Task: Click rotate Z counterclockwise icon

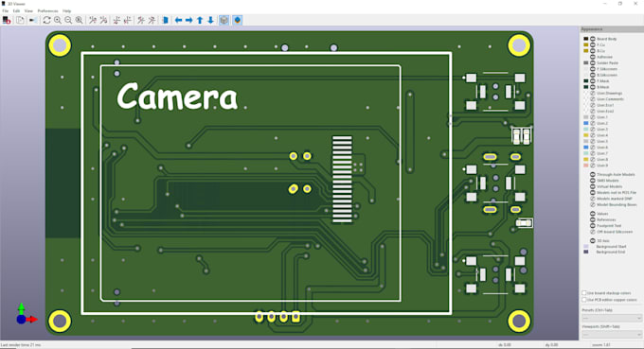Action: click(152, 20)
